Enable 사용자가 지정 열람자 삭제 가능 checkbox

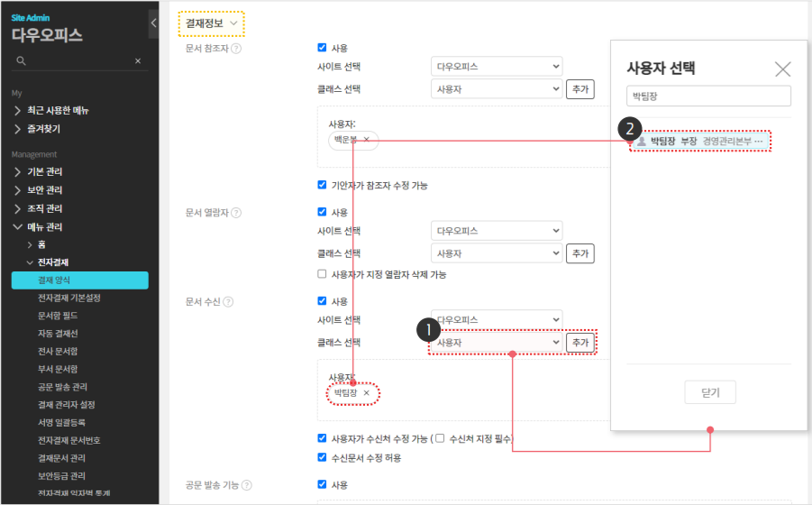tap(323, 274)
